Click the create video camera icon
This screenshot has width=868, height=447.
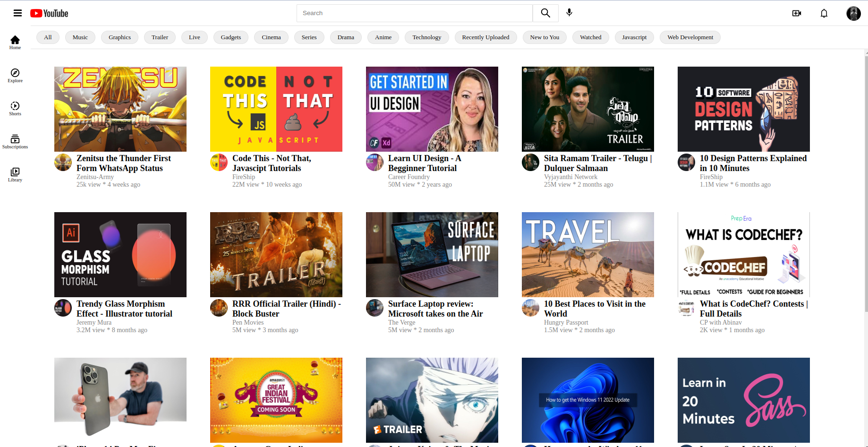click(x=796, y=13)
